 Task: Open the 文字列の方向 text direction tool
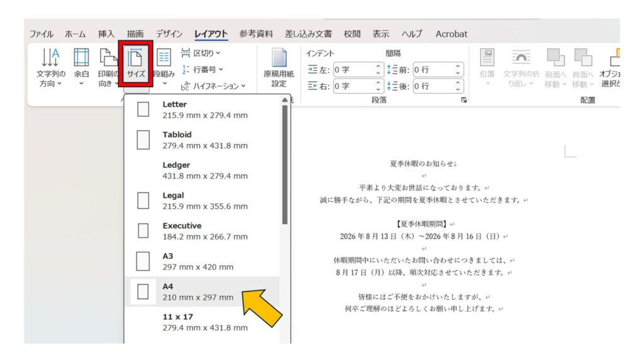tap(50, 69)
